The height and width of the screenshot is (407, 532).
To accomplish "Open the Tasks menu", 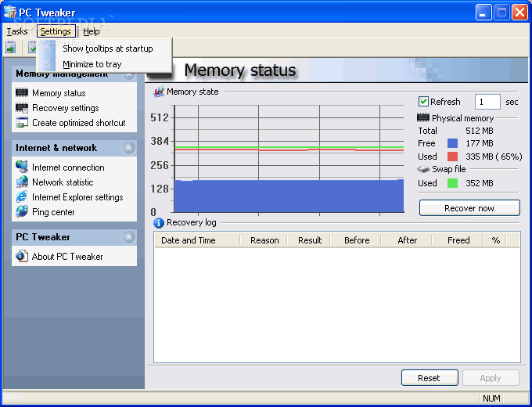I will pos(17,31).
